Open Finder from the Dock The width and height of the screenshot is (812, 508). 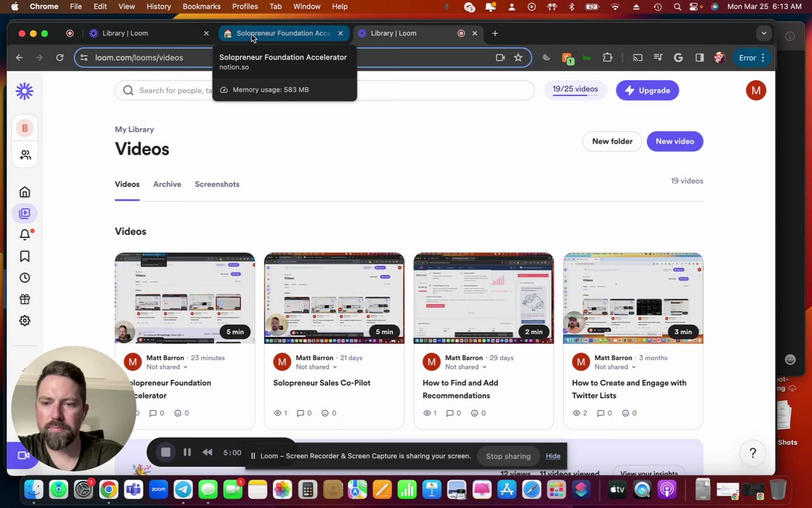tap(34, 490)
